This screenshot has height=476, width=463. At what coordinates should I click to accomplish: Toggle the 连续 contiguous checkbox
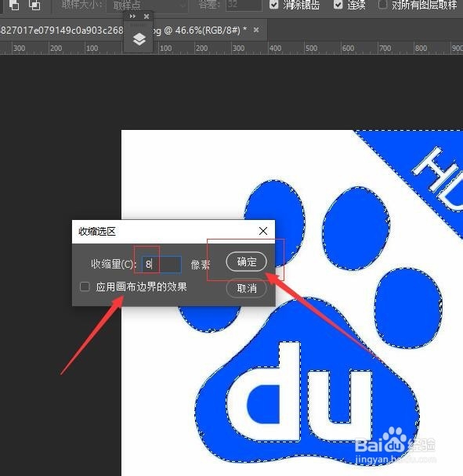[338, 4]
